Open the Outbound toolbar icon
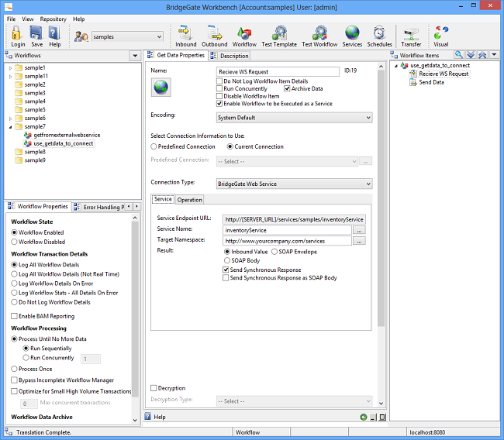 pos(214,36)
